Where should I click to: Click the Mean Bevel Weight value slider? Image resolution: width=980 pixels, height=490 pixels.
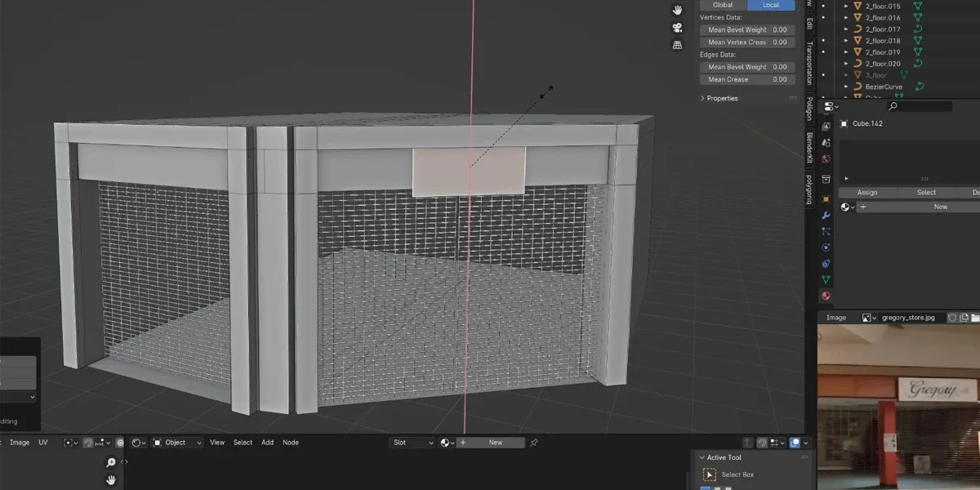pyautogui.click(x=747, y=29)
